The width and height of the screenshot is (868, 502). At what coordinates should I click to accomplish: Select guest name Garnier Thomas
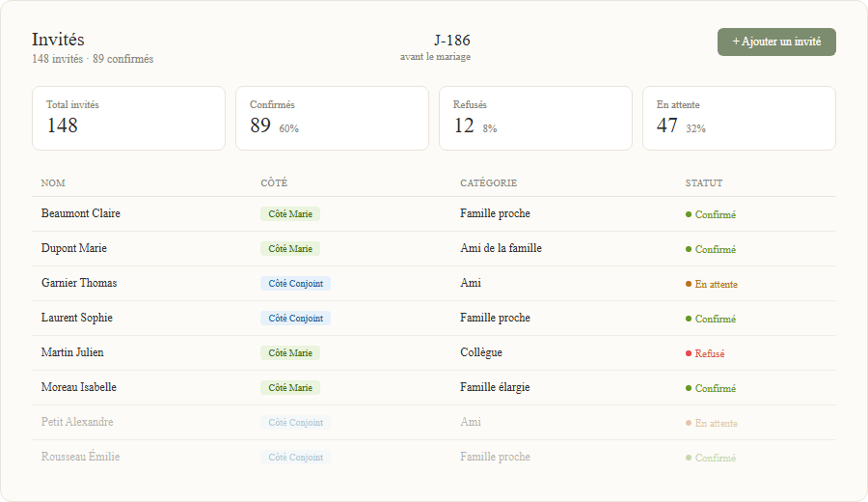(79, 283)
